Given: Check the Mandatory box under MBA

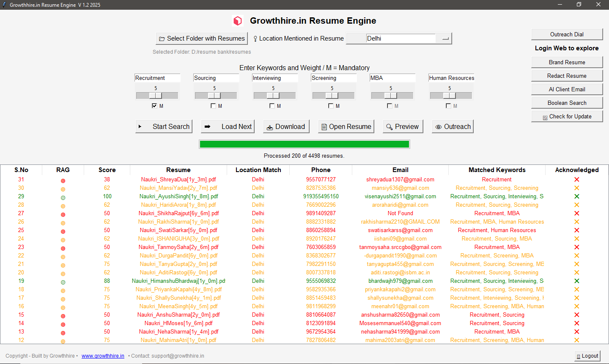Looking at the screenshot, I should point(390,106).
